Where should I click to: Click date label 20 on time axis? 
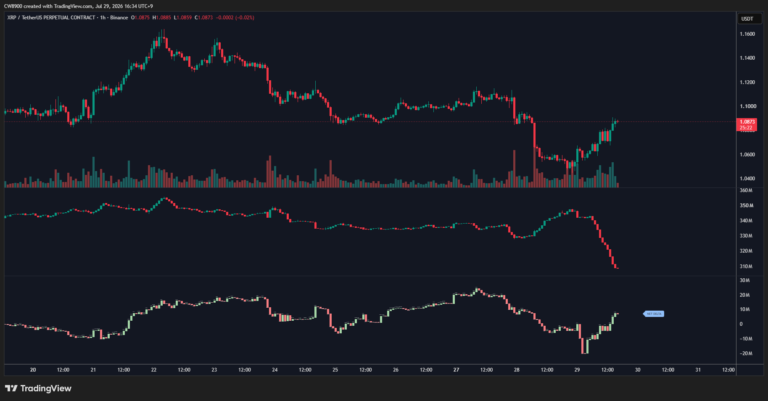click(x=33, y=370)
